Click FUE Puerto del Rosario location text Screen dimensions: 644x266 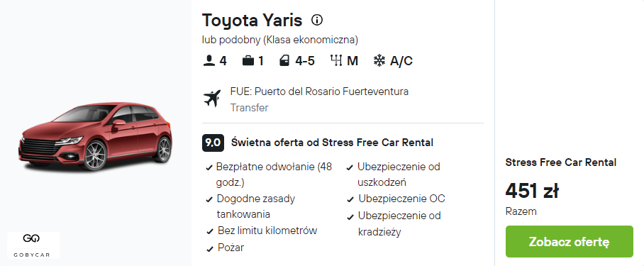click(x=319, y=91)
